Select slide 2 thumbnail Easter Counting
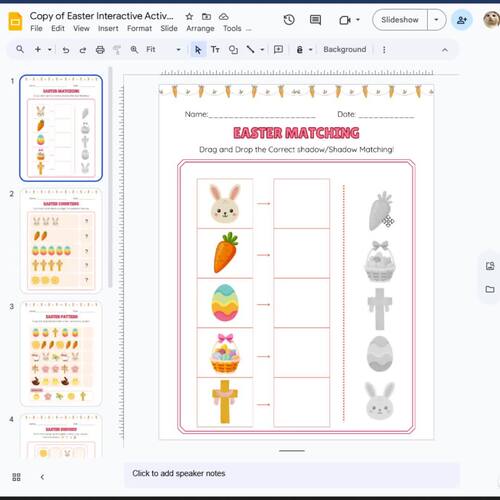 coord(61,241)
